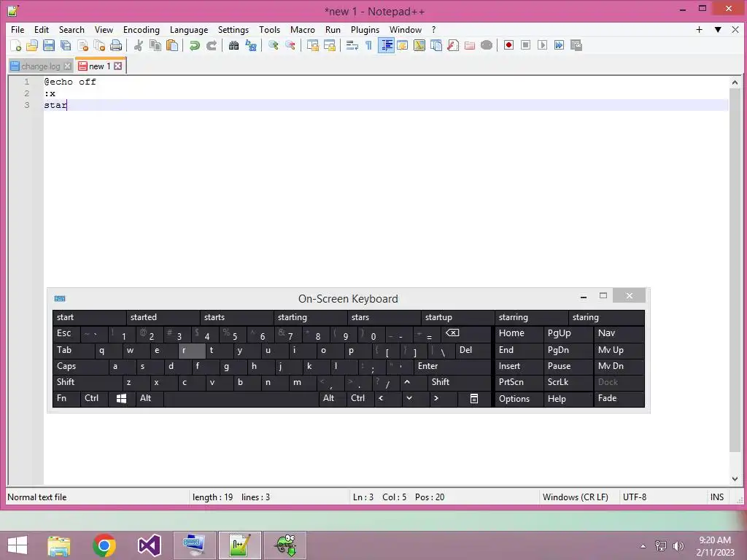The image size is (747, 560).
Task: Pick the 'start' word suggestion
Action: point(89,317)
